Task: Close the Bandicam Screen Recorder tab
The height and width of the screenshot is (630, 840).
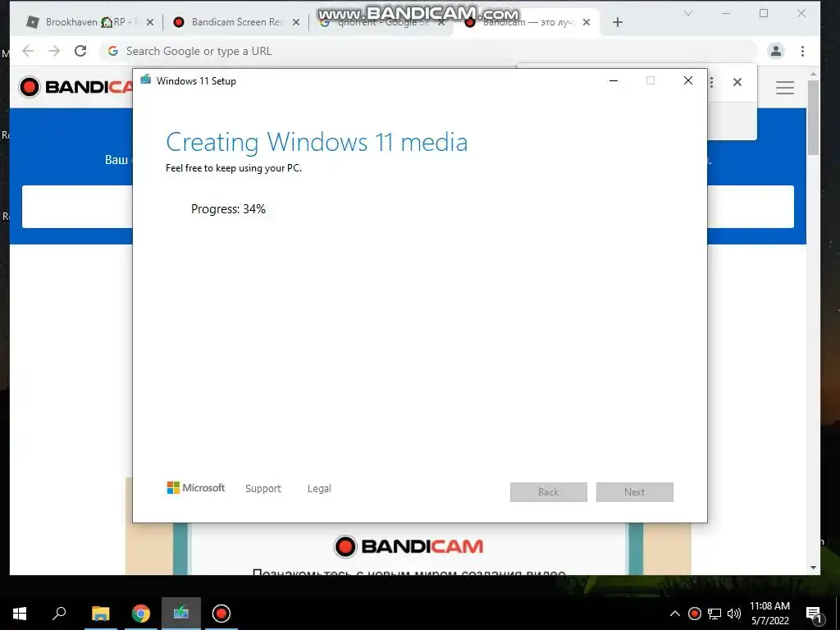Action: pyautogui.click(x=295, y=22)
